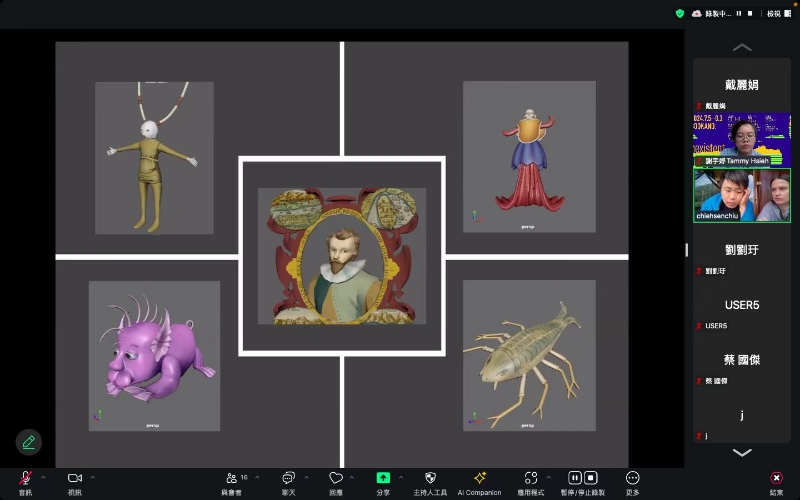Select chiehsenchiu's video tile
This screenshot has height=500, width=800.
[742, 195]
